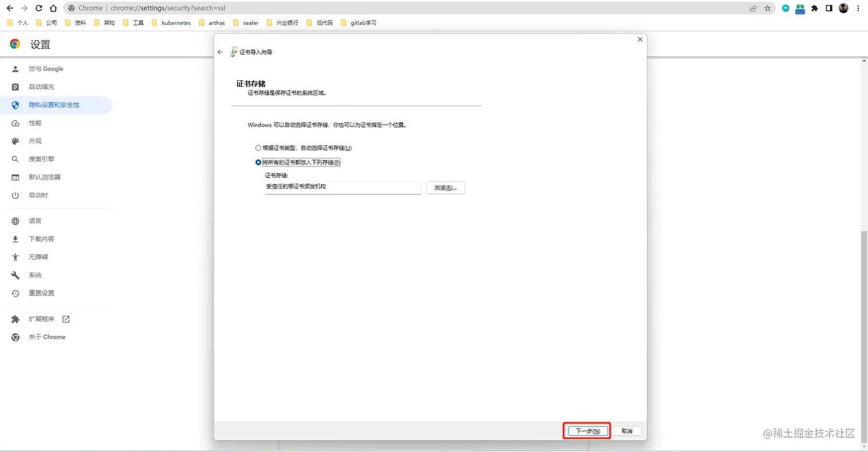Bookmark this page with the star icon
Image resolution: width=868 pixels, height=452 pixels.
(768, 8)
